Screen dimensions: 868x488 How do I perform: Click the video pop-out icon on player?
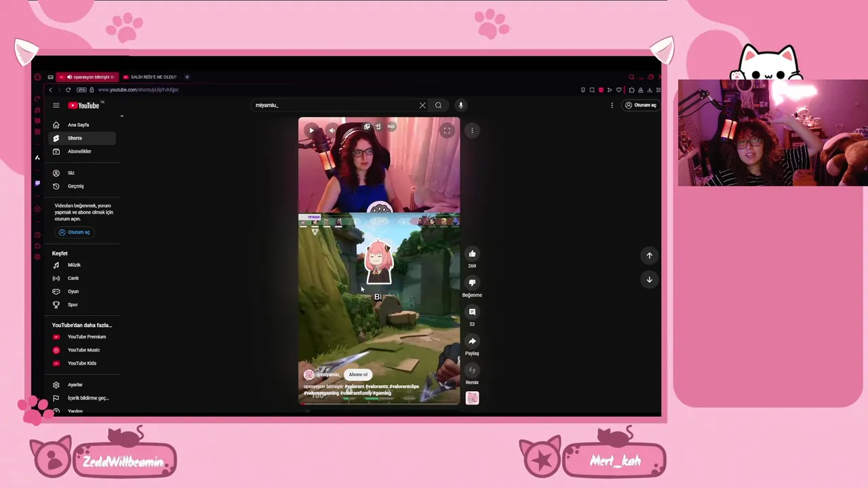click(x=367, y=127)
